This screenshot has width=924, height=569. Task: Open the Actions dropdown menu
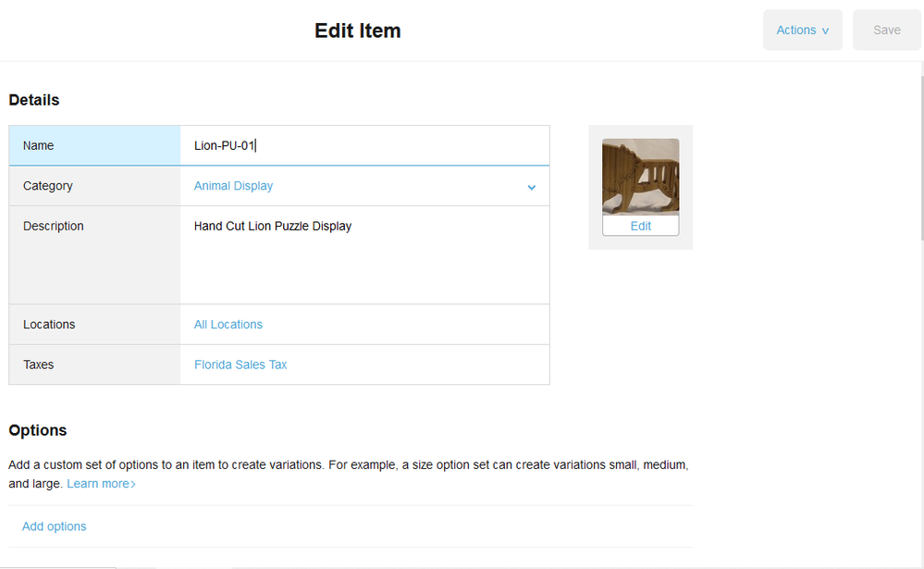[x=802, y=31]
